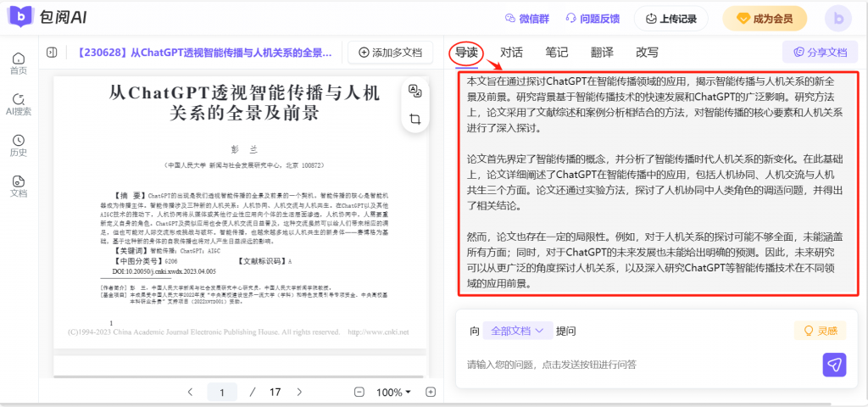Click the author name 彭兰
This screenshot has width=868, height=407.
(244, 149)
